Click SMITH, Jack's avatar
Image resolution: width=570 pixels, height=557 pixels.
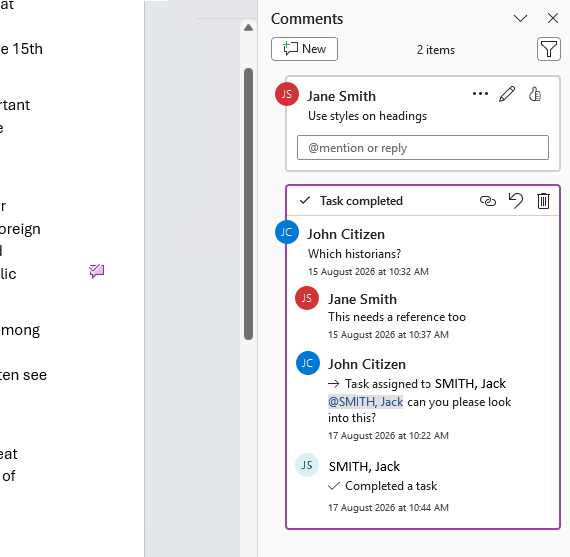(307, 465)
